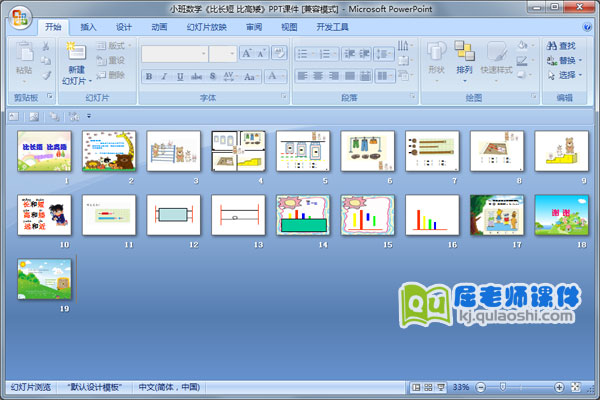Open the font size combo box

(222, 54)
